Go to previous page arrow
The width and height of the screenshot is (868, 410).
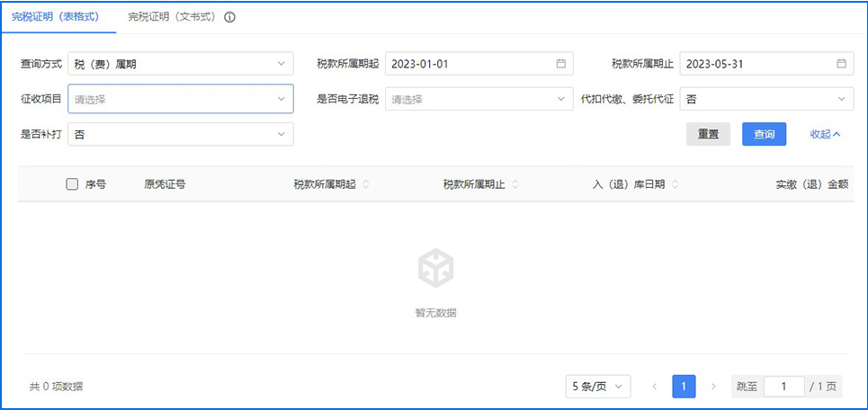coord(654,387)
